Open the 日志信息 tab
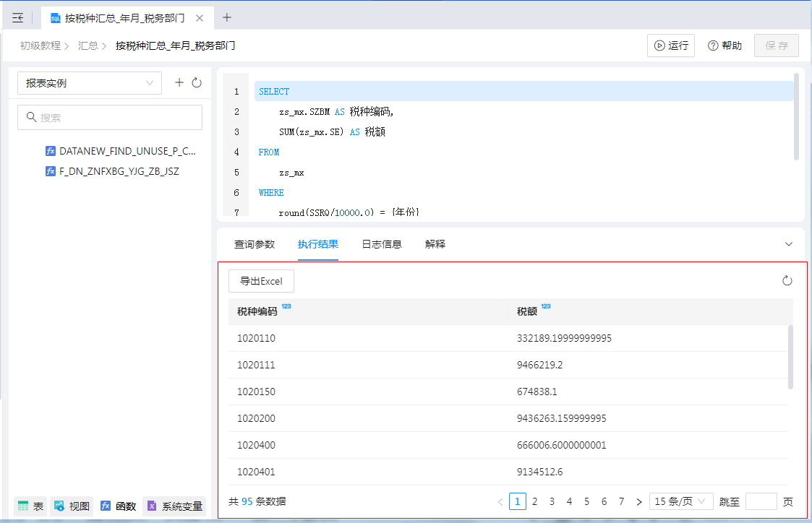The image size is (812, 523). (382, 244)
